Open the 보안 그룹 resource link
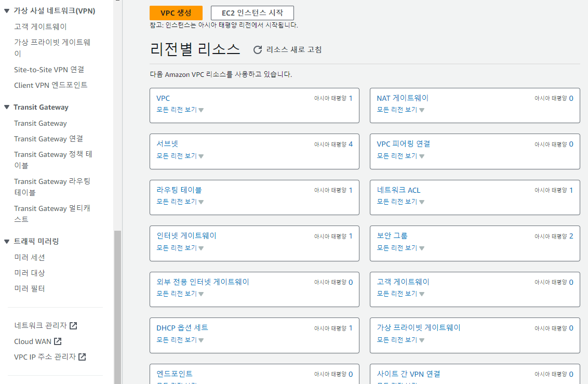 392,236
